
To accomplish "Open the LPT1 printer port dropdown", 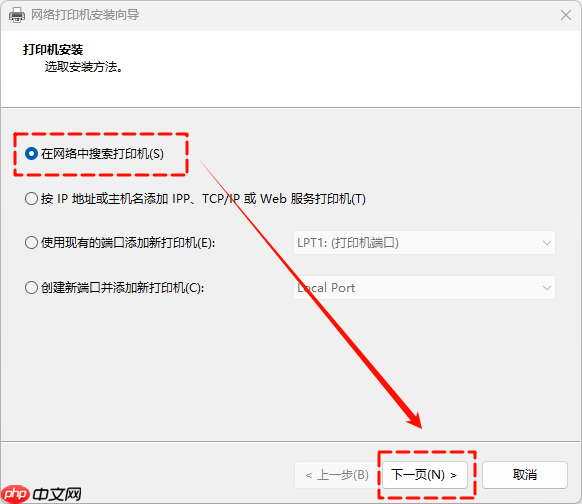I will tap(424, 243).
